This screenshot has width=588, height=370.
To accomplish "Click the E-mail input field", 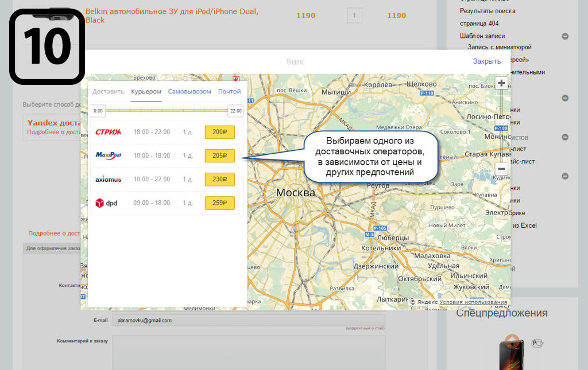I will 249,321.
